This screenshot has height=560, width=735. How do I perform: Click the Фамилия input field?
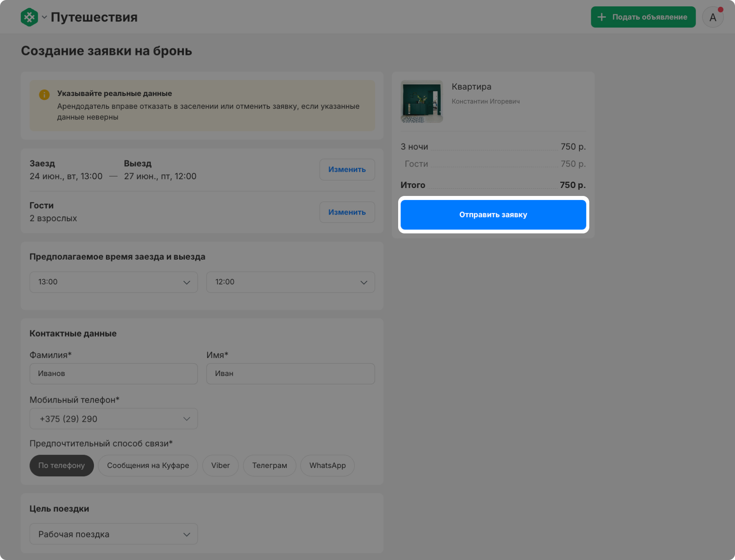(x=113, y=374)
